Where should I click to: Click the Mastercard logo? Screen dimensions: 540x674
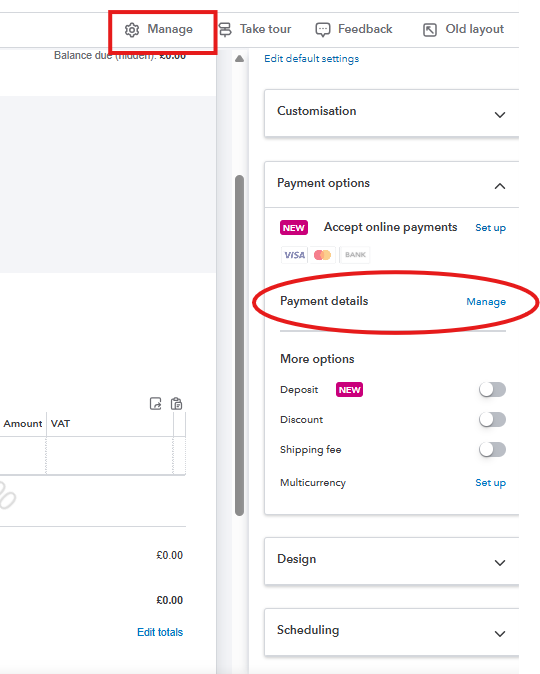[x=322, y=255]
